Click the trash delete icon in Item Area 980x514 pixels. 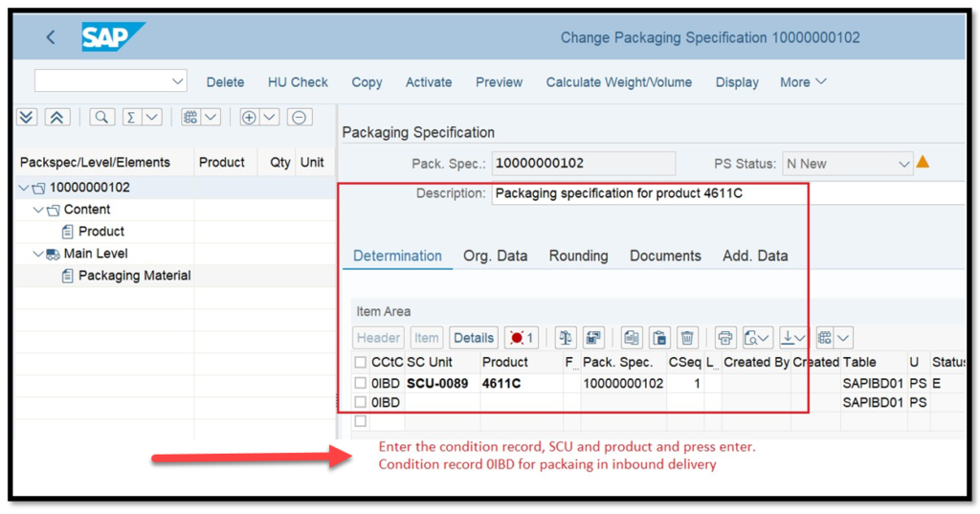pos(687,338)
